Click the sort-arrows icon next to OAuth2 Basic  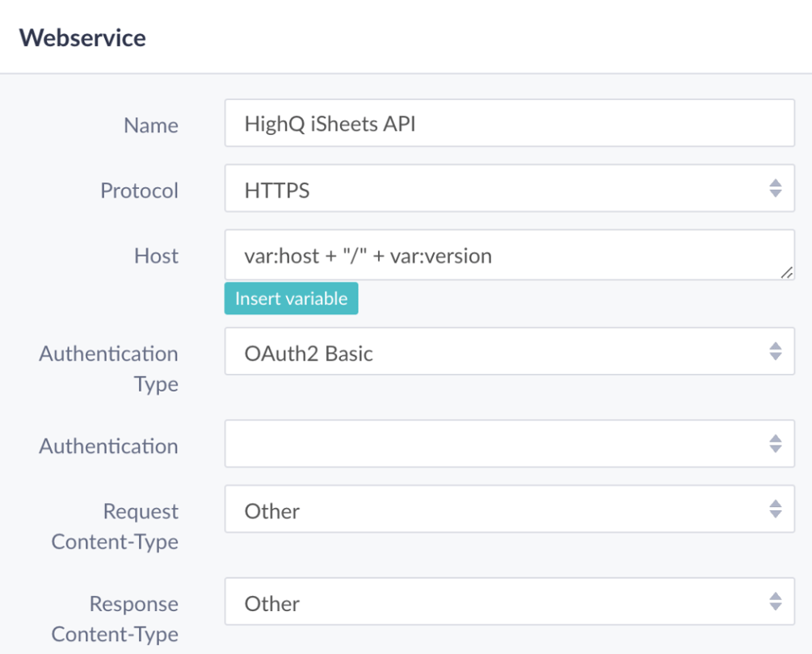tap(775, 351)
